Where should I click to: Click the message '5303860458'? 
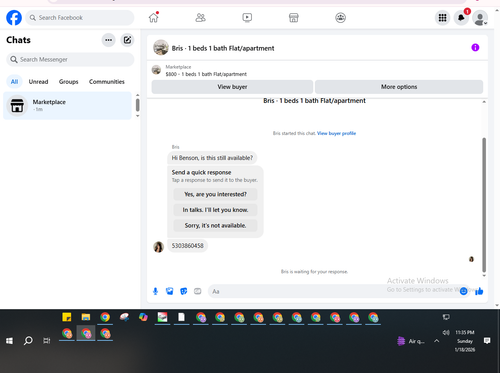187,246
